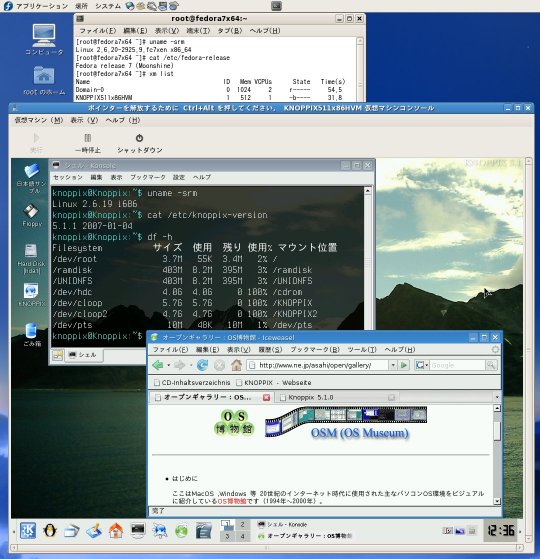540x559 pixels.
Task: Switch to virtual desktop 2 in the pager
Action: (242, 524)
